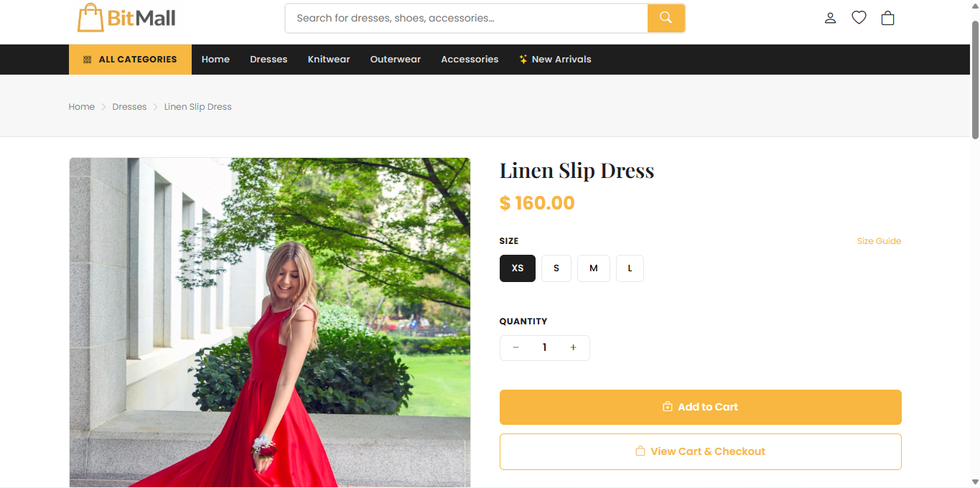Viewport: 980px width, 488px height.
Task: Open the Knitwear menu item
Action: click(329, 60)
